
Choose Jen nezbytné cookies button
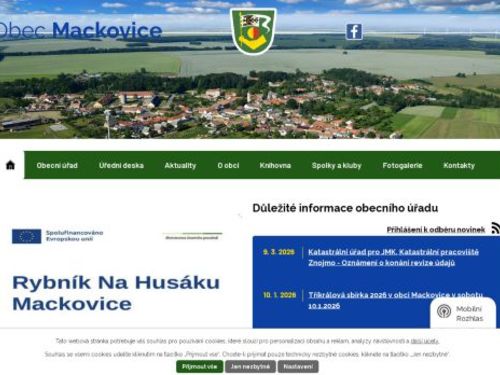(250, 367)
